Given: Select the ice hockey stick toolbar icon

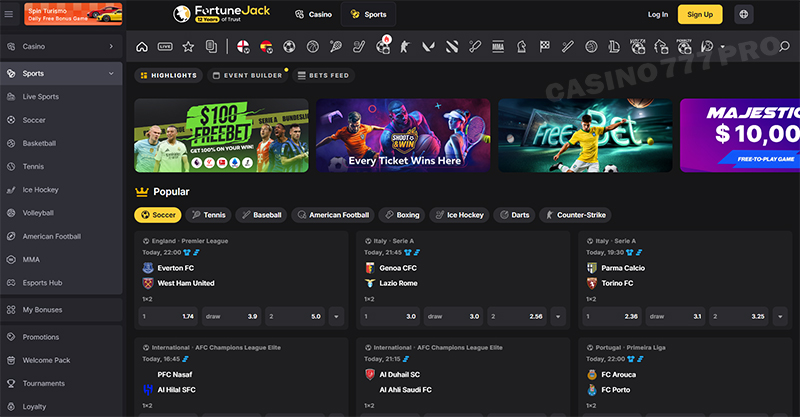Looking at the screenshot, I should pos(359,47).
